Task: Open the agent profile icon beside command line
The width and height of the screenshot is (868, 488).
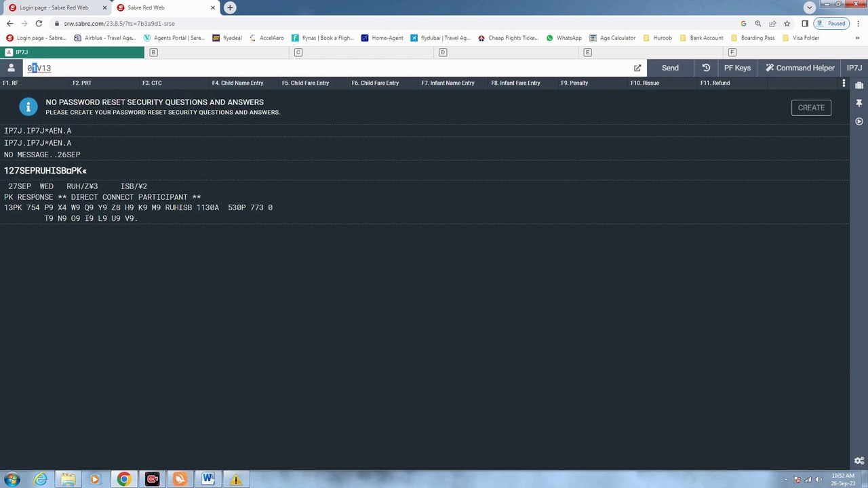Action: click(11, 68)
